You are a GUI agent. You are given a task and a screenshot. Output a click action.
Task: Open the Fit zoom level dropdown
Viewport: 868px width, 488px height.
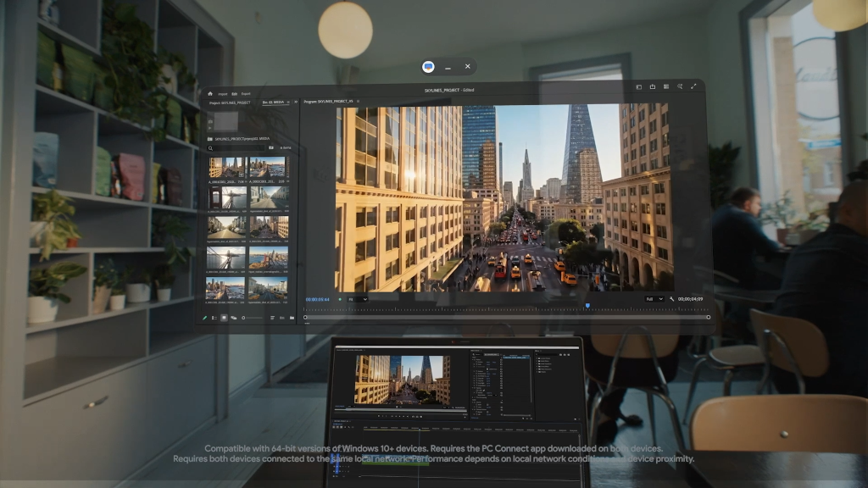coord(357,299)
